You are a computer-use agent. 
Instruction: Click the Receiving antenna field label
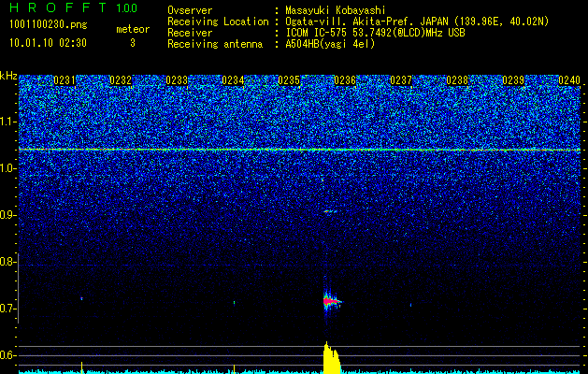coord(215,44)
